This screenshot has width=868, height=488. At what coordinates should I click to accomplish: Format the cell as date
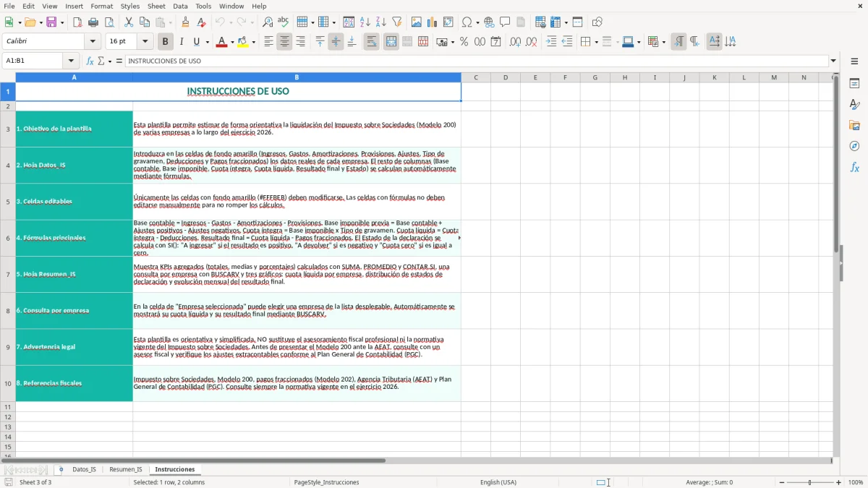point(495,42)
